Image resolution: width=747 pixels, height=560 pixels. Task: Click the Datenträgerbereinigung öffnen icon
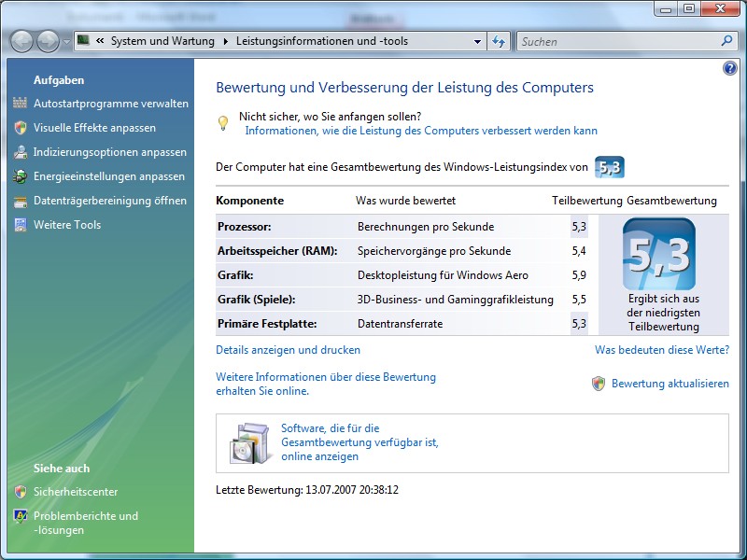[20, 201]
